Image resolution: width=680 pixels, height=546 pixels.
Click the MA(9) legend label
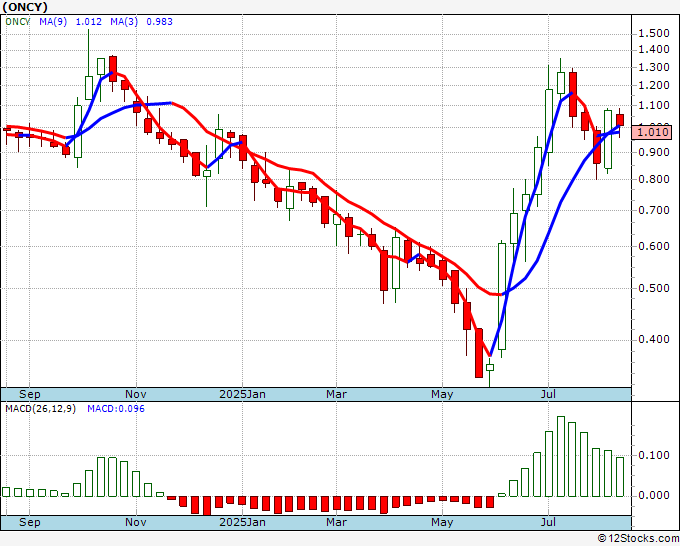[53, 22]
